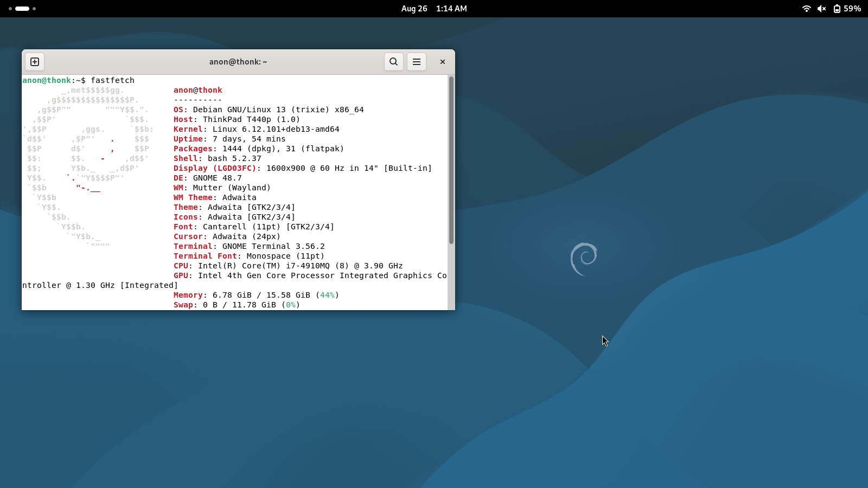This screenshot has width=868, height=488.
Task: Open the Activities overview workspace indicator
Action: [x=22, y=9]
